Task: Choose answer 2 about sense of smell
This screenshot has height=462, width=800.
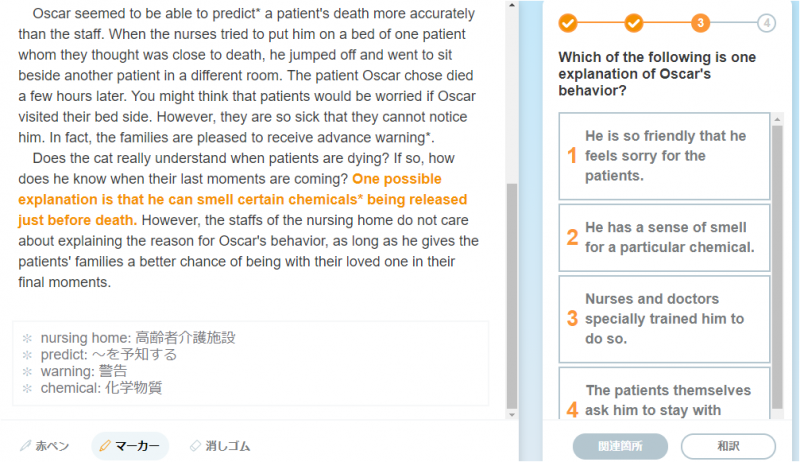Action: pyautogui.click(x=664, y=238)
